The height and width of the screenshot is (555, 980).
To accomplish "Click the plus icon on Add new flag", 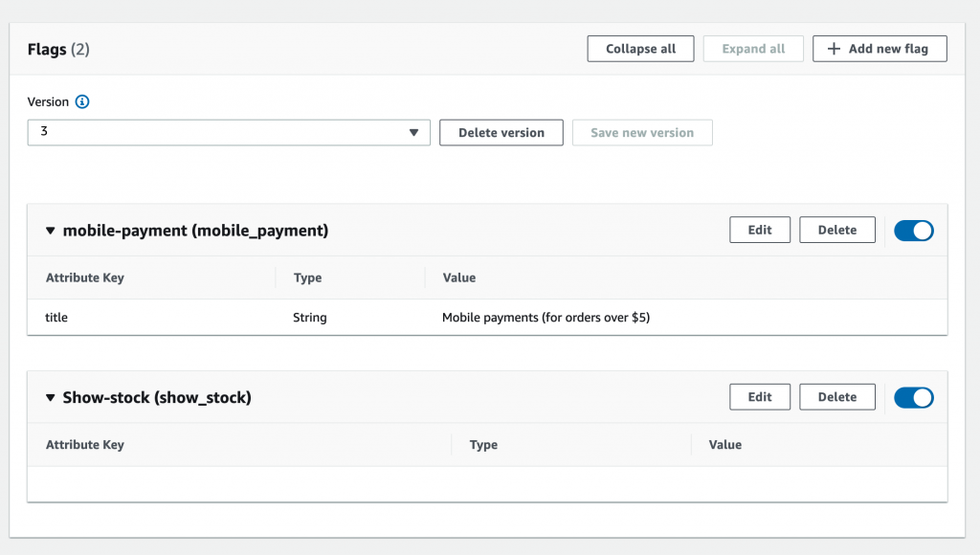I will click(x=834, y=49).
